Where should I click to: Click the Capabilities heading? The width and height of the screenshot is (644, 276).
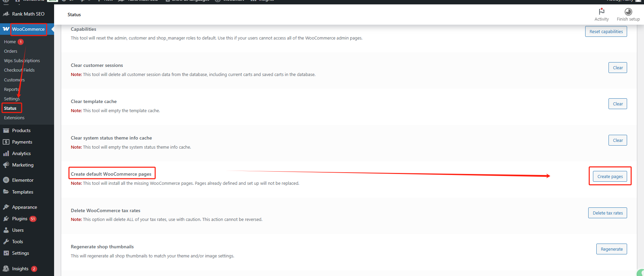[84, 29]
